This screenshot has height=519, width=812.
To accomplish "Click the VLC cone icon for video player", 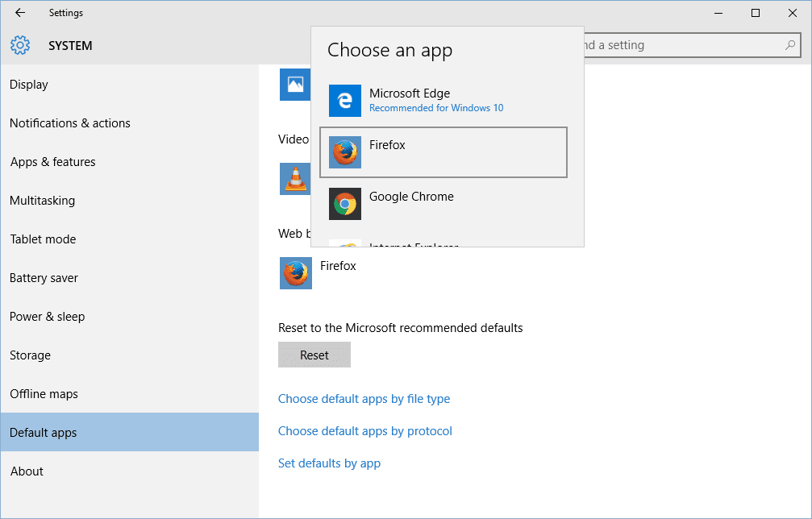I will click(x=295, y=179).
